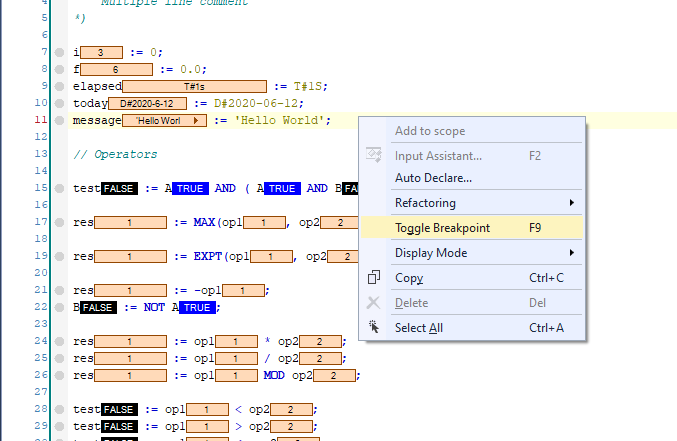Click the Delete X icon in menu
Viewport: 677px width, 441px height.
click(374, 302)
